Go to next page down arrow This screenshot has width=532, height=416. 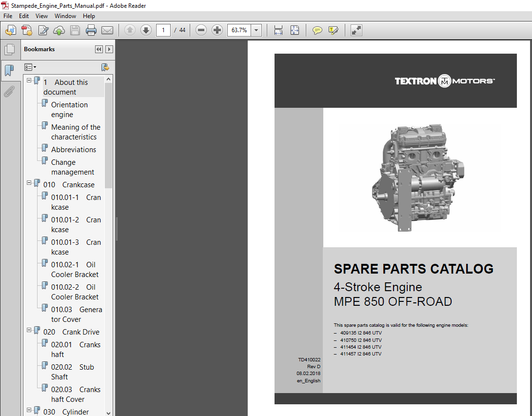point(146,30)
